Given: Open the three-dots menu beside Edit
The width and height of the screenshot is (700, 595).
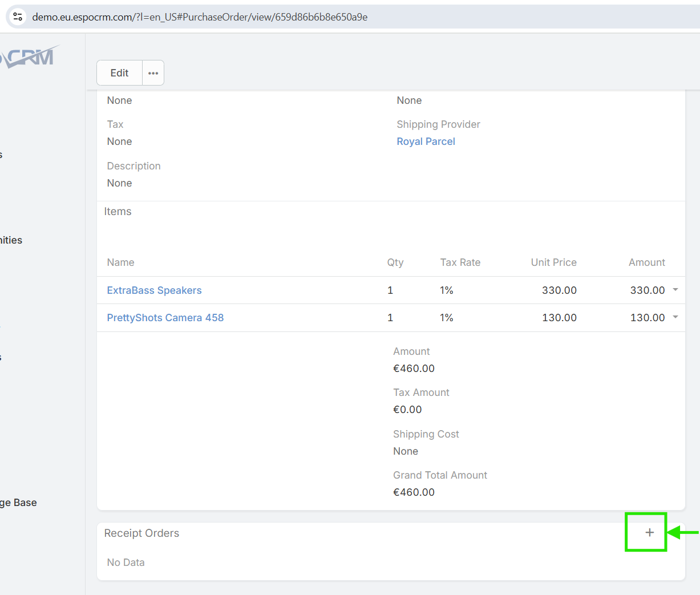Looking at the screenshot, I should 153,73.
